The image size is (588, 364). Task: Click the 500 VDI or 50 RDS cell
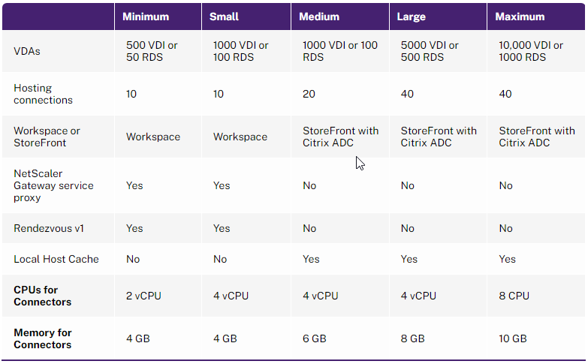click(152, 51)
